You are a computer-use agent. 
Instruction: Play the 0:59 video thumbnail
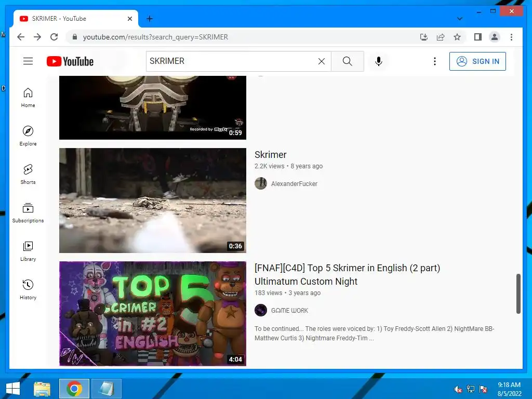pyautogui.click(x=153, y=108)
